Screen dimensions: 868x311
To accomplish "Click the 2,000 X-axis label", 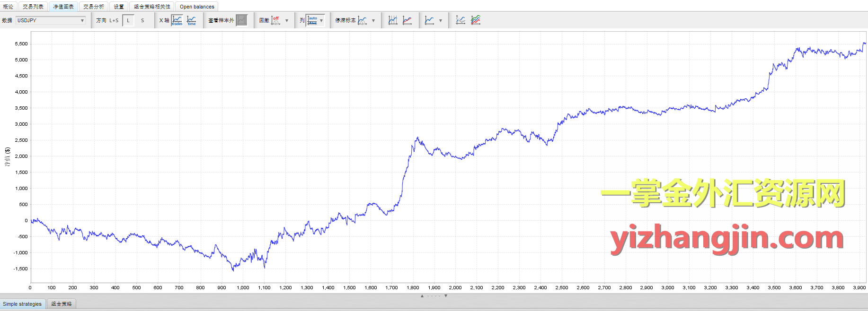I will pos(455,287).
